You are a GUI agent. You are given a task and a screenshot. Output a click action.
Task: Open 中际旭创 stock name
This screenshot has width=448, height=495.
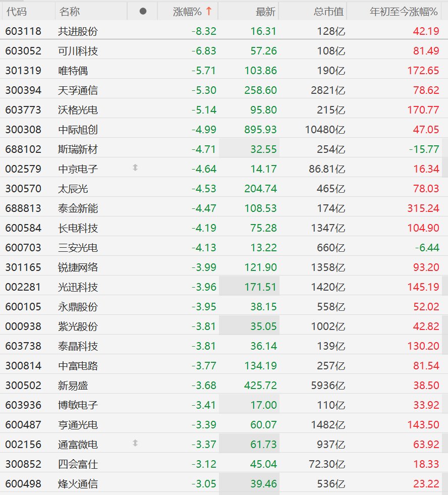(x=78, y=130)
